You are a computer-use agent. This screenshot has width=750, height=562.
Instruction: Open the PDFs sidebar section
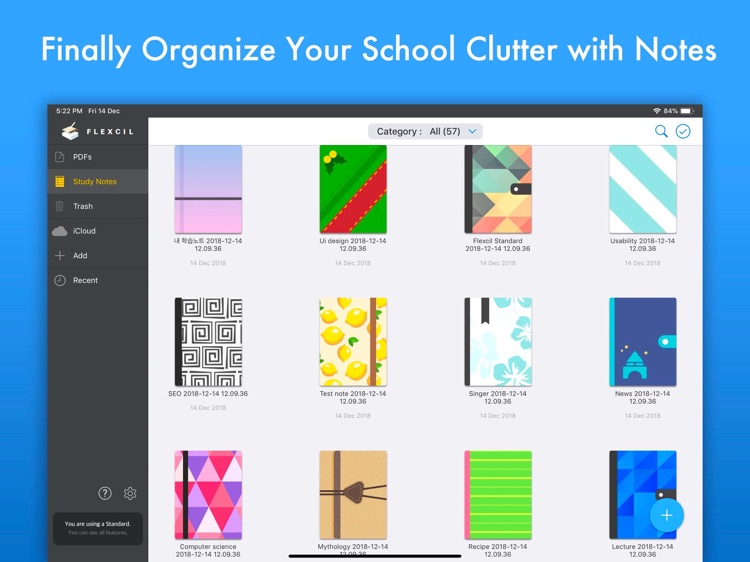98,157
